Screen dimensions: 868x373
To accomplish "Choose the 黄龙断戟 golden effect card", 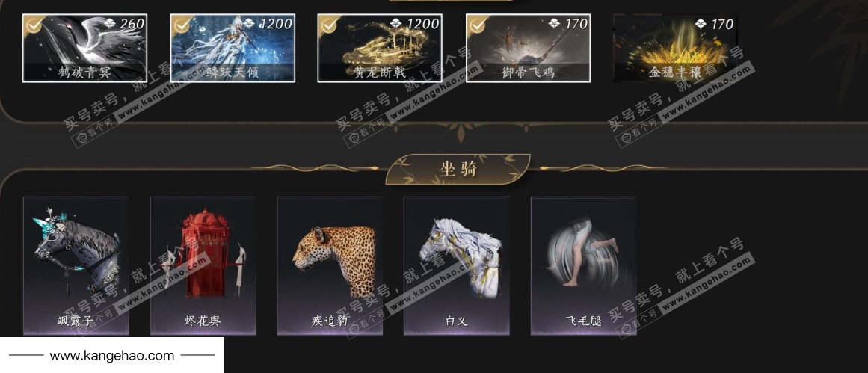I will 380,48.
